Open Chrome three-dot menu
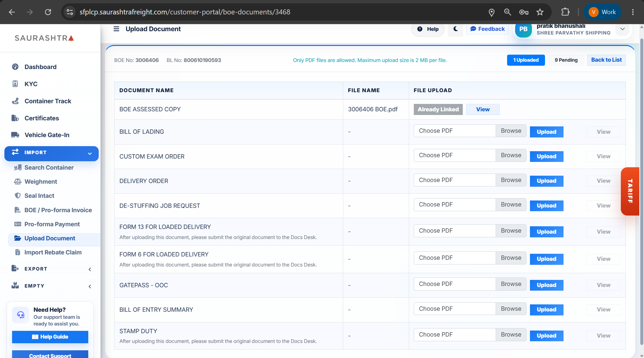Image resolution: width=644 pixels, height=358 pixels. pyautogui.click(x=633, y=12)
